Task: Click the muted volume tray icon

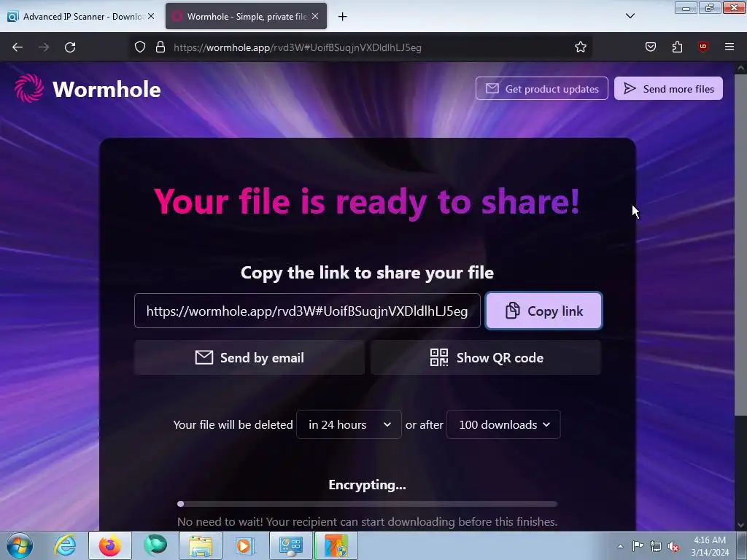Action: [673, 546]
